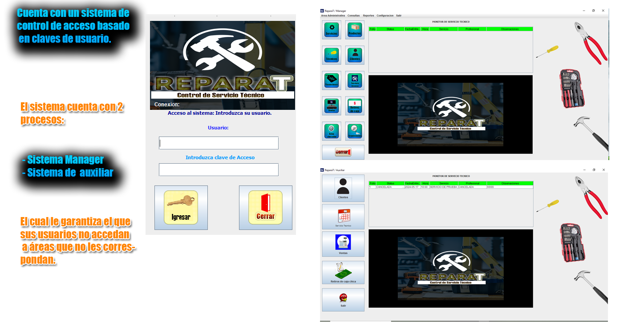The image size is (644, 334).
Task: Click the Usuario text field
Action: (x=219, y=143)
